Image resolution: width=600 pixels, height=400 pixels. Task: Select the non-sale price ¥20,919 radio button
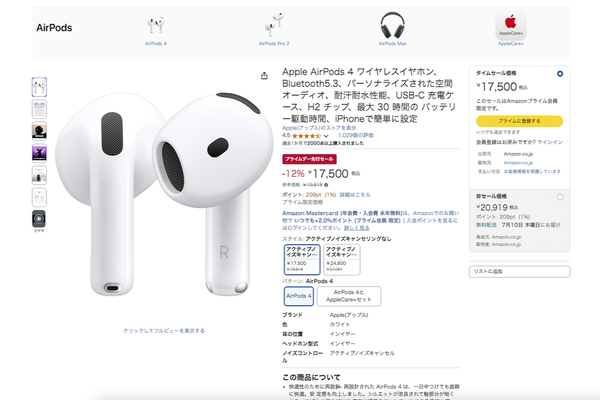coord(560,197)
